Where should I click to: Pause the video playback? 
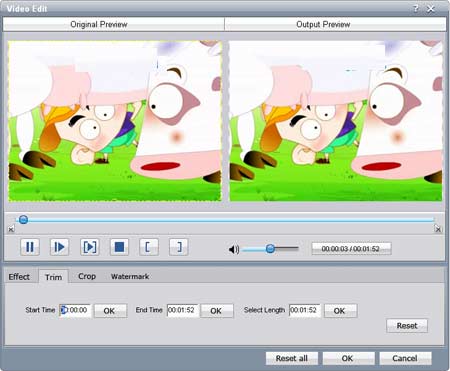[x=30, y=247]
